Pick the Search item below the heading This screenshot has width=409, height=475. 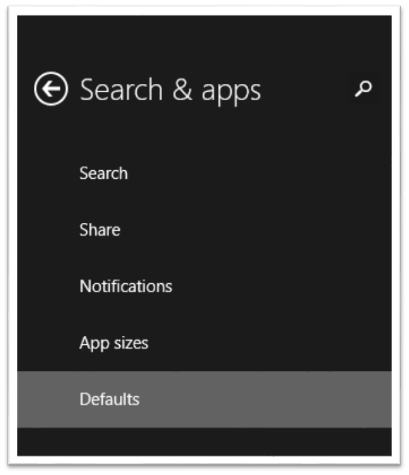coord(204,173)
